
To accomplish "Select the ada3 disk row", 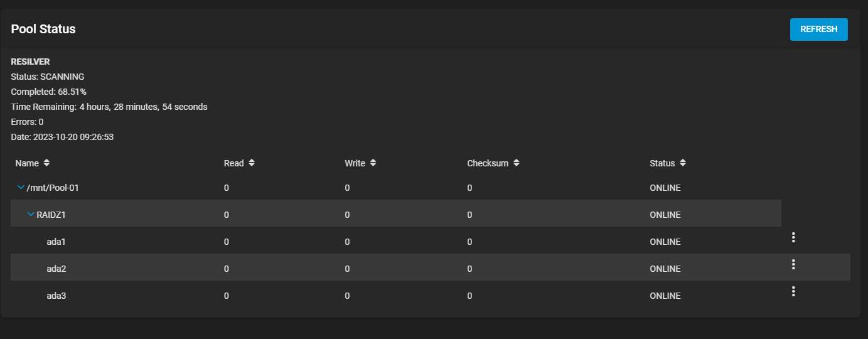I will pos(56,296).
